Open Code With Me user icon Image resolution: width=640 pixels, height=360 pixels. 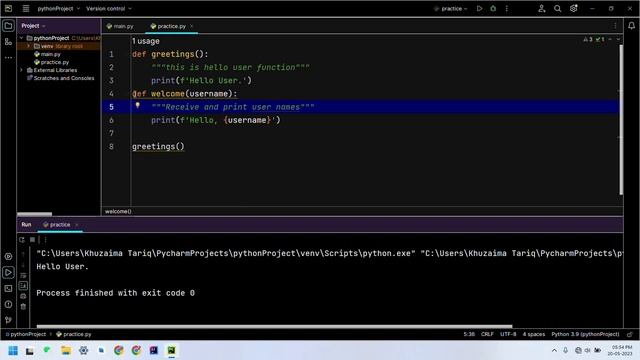click(542, 8)
